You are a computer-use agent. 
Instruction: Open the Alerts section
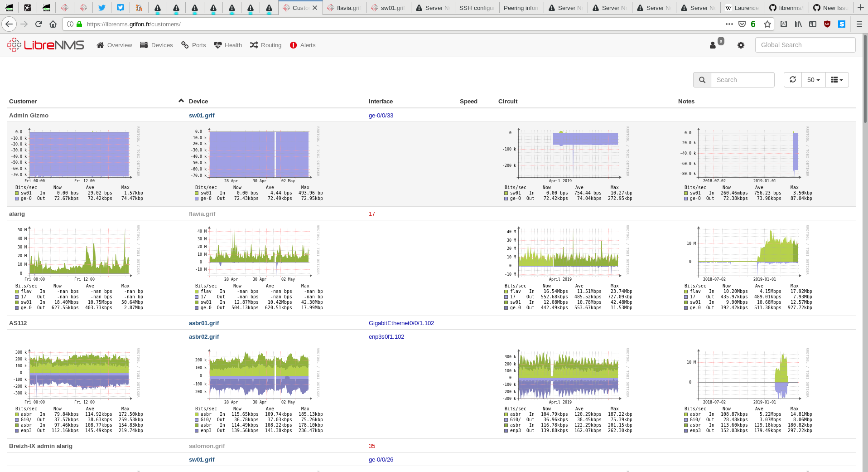(x=302, y=45)
